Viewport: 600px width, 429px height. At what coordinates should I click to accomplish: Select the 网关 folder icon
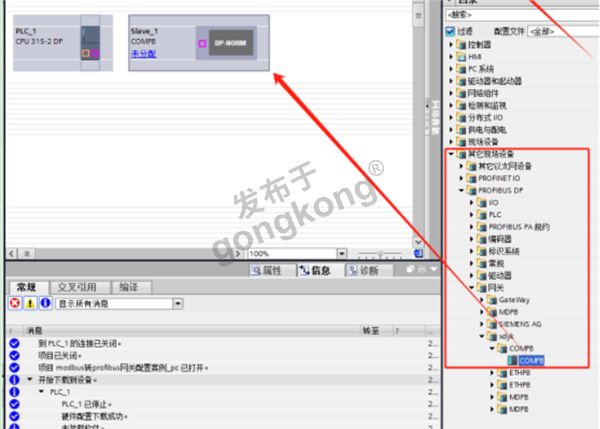[482, 288]
